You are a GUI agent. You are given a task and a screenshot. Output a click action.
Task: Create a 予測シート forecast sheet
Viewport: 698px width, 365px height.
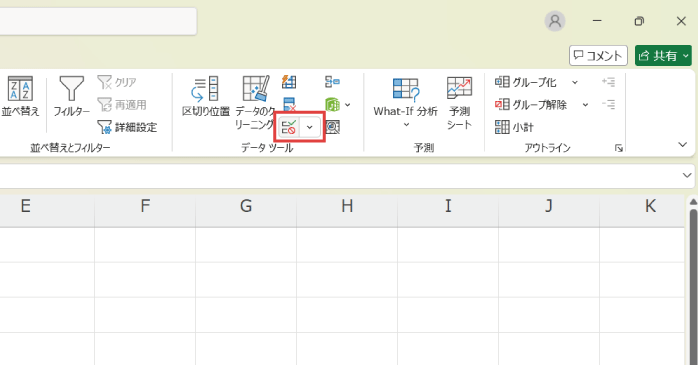coord(459,103)
